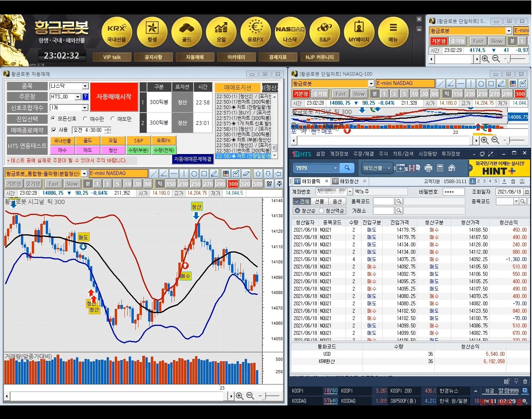The height and width of the screenshot is (419, 532).
Task: Toggle 옵션 filter in HTS
Action: pyautogui.click(x=337, y=201)
